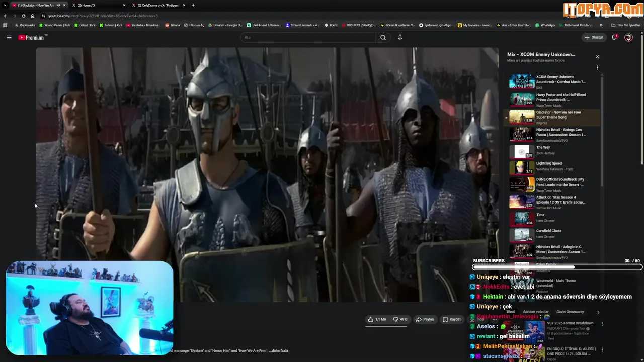Open the My Invoices bookmark

[474, 25]
